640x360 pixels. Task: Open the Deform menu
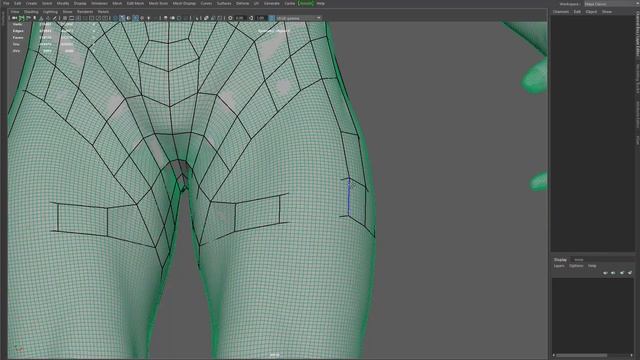242,3
